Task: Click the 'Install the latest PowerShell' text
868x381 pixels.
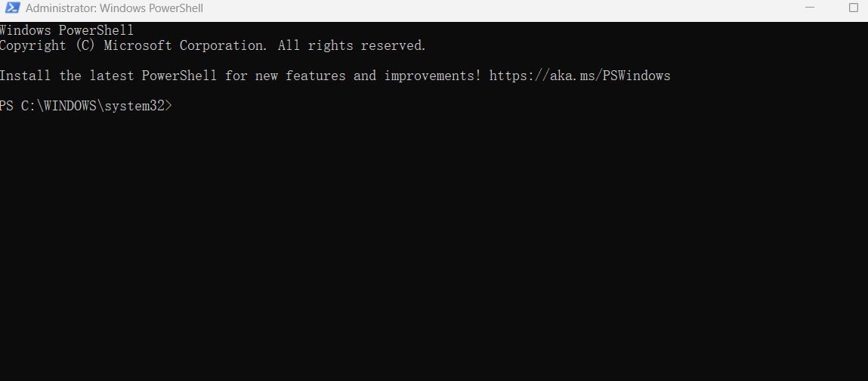Action: tap(108, 76)
